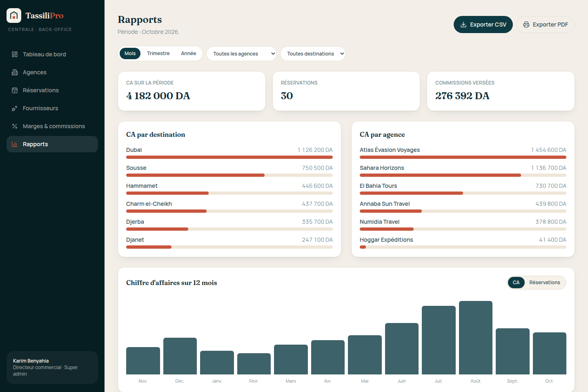Click the Hoggar Expéditions 41 400 DA value
Viewport: 588px width, 392px height.
pos(552,240)
